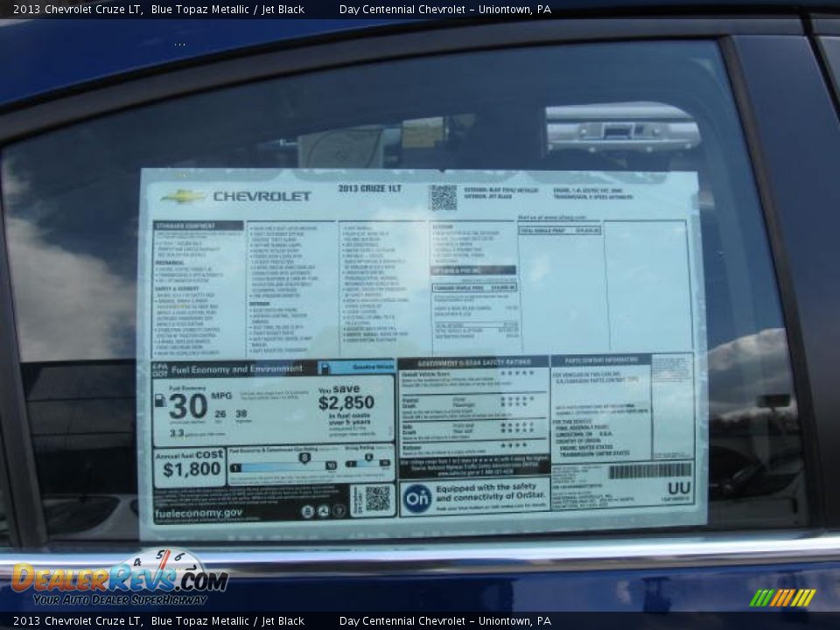Click the Chevrolet bowtie logo on sticker

pos(183,197)
